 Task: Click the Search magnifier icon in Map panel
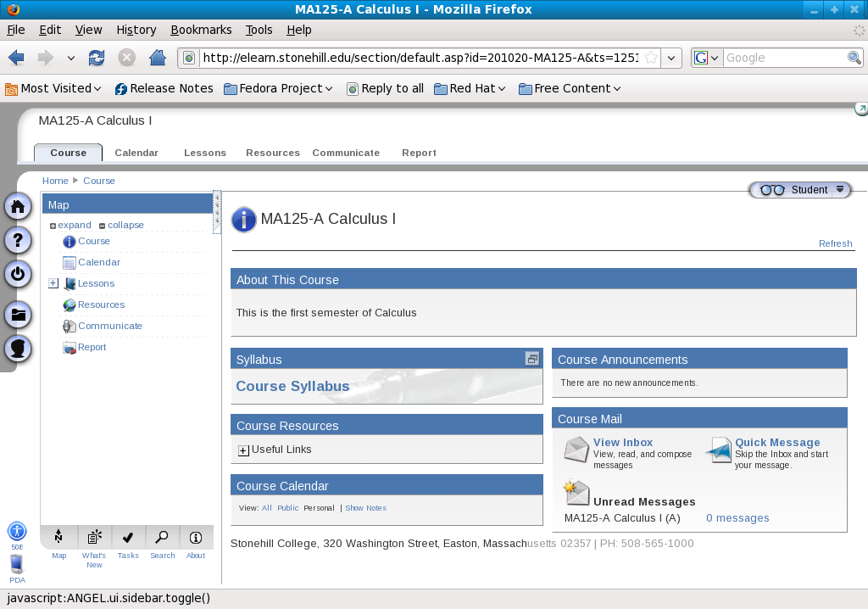tap(162, 537)
